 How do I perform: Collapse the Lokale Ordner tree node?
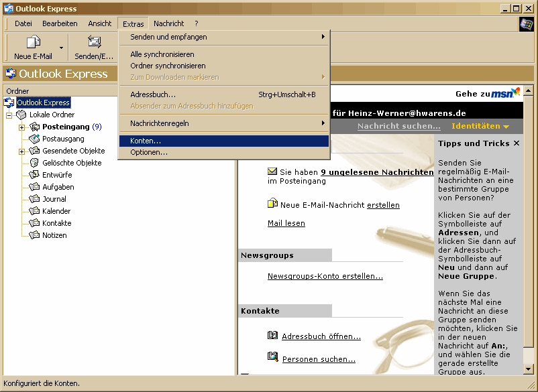click(9, 115)
